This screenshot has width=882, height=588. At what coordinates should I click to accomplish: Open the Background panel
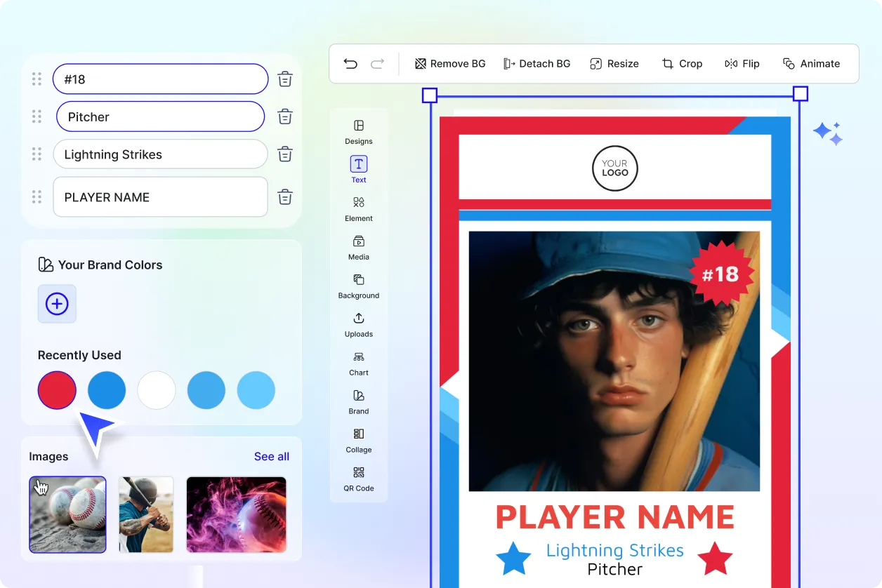pyautogui.click(x=358, y=286)
